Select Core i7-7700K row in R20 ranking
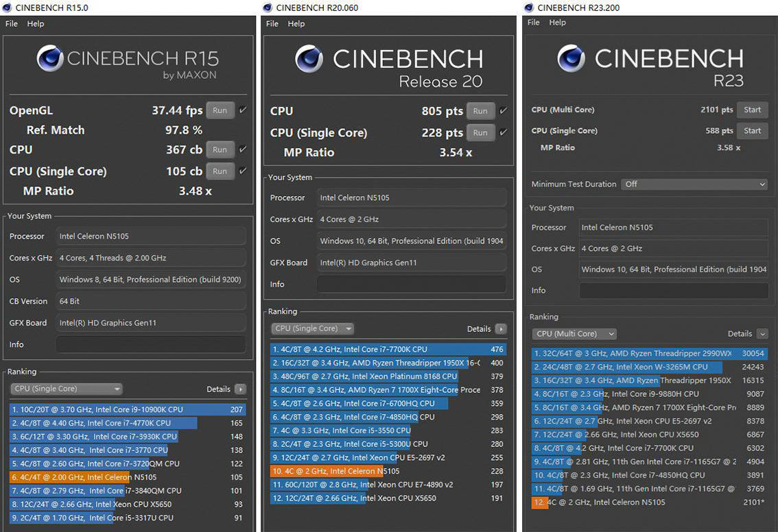 pos(388,349)
